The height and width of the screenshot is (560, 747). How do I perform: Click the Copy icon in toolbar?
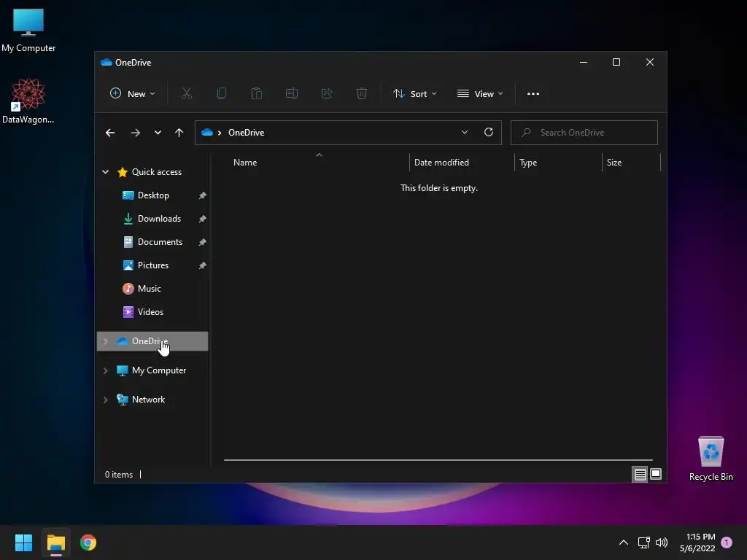(x=222, y=94)
